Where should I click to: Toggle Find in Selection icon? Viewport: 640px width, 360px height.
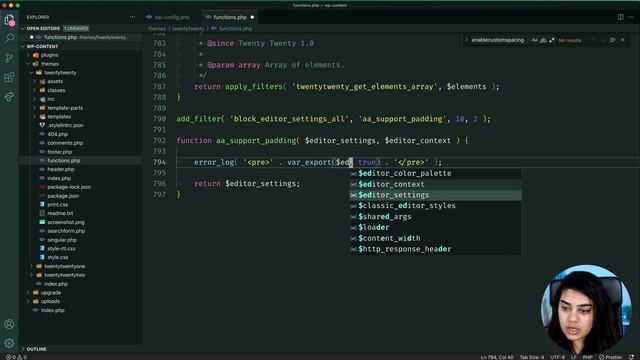(x=612, y=40)
